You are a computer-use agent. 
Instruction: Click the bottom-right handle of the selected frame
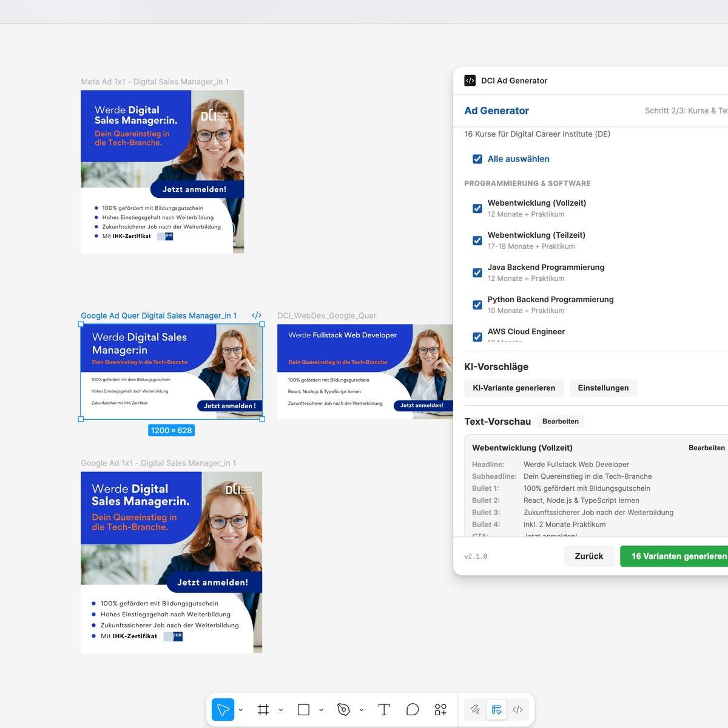point(263,419)
